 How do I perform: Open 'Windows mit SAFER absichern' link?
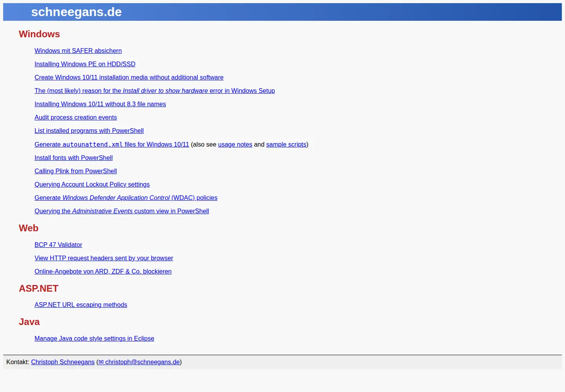point(78,51)
